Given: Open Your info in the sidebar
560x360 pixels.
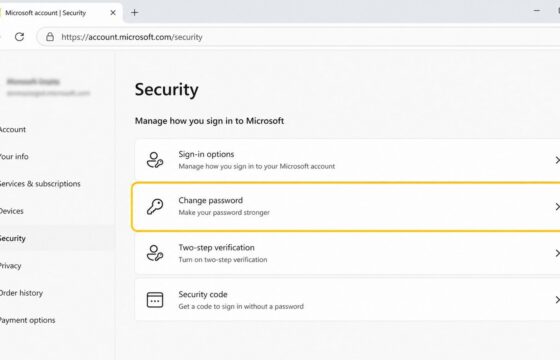Looking at the screenshot, I should click(x=14, y=156).
